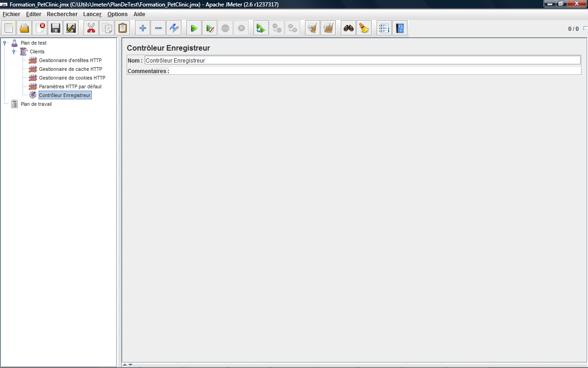The image size is (588, 368).
Task: Save the test plan using floppy disk icon
Action: point(56,29)
